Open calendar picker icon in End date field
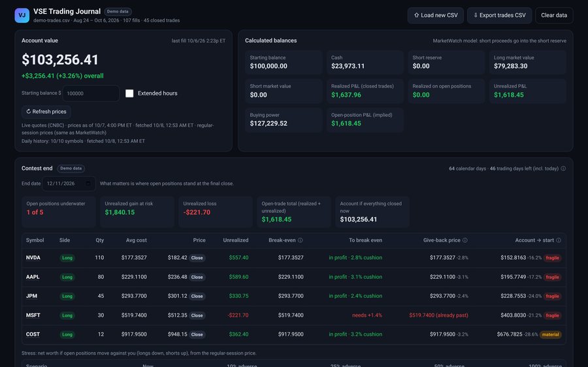This screenshot has height=367, width=588. 88,183
